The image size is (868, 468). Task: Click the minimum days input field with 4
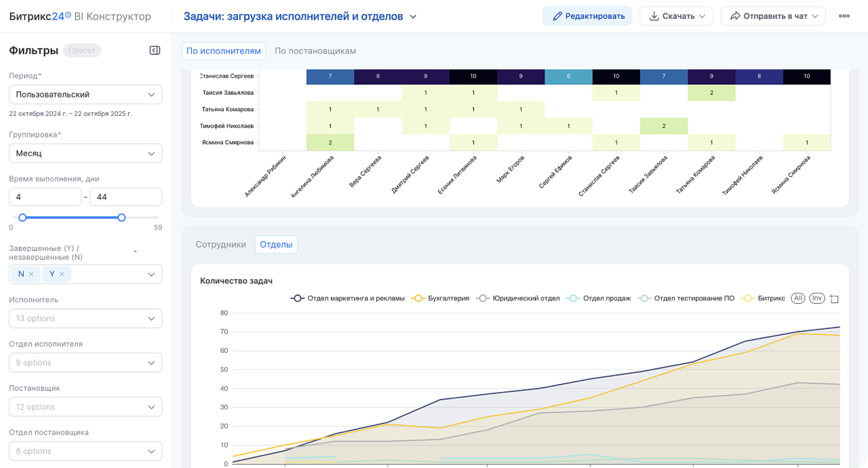45,197
